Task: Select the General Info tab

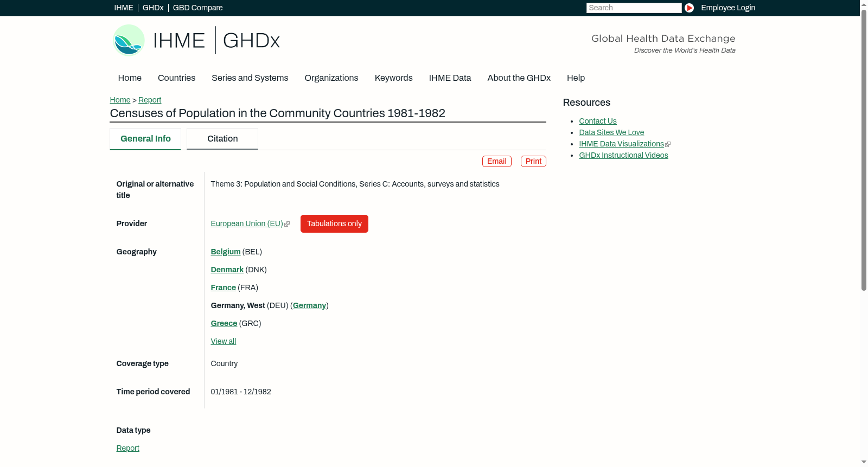Action: [x=145, y=139]
